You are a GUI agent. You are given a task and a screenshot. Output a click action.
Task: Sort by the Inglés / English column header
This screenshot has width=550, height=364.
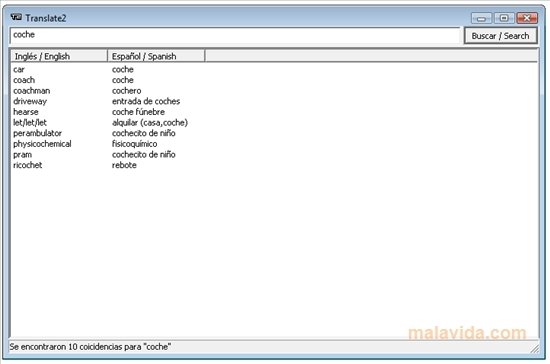pyautogui.click(x=59, y=56)
